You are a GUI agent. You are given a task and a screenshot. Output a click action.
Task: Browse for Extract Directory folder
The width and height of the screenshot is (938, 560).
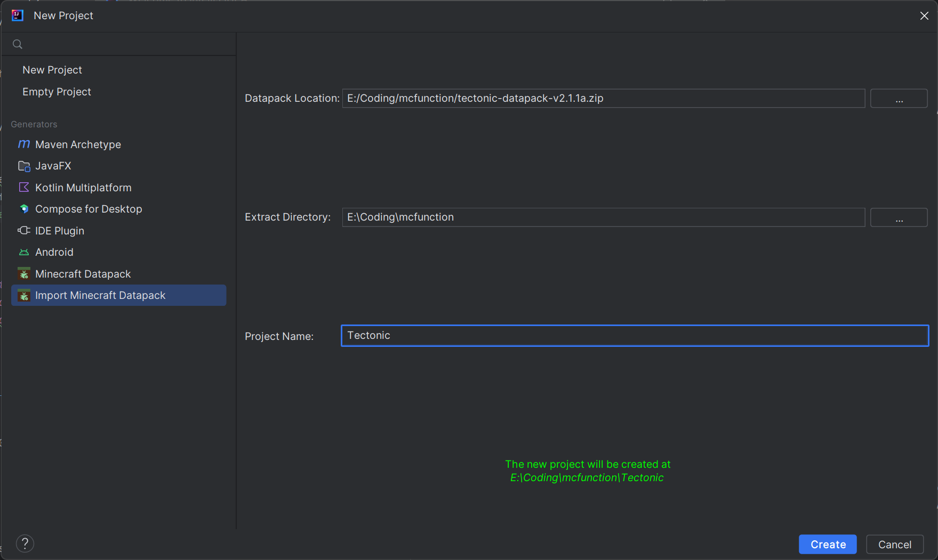point(899,217)
